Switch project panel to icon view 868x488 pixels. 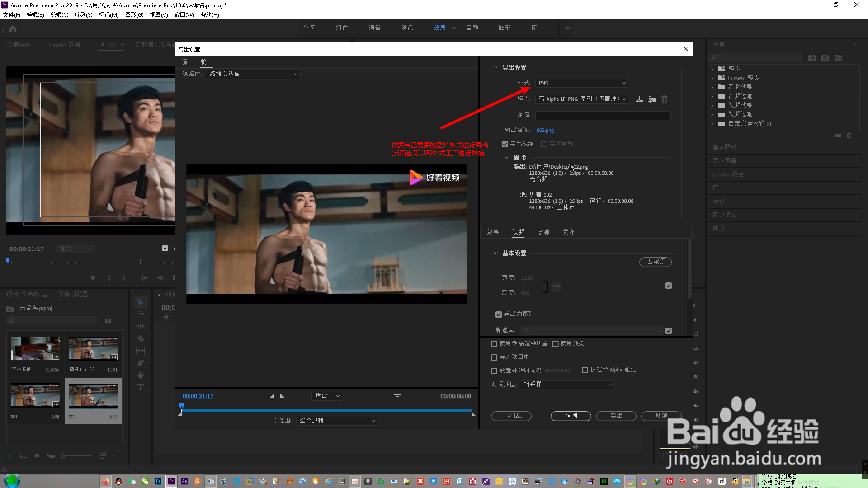pyautogui.click(x=37, y=456)
